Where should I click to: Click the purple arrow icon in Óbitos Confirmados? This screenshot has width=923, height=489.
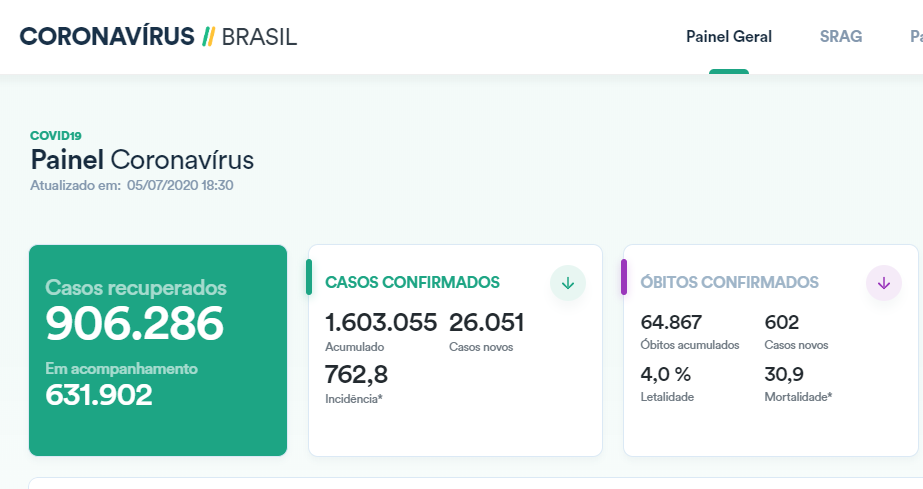(x=883, y=283)
